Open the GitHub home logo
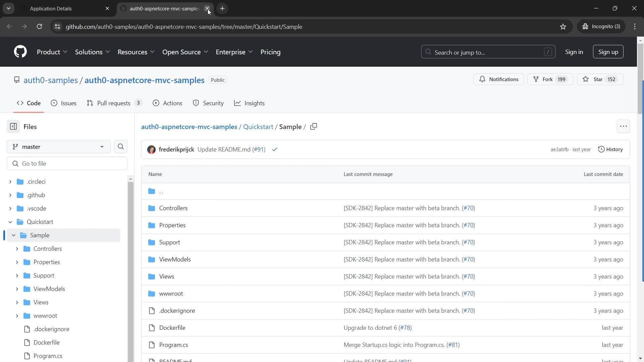The width and height of the screenshot is (644, 362). coord(20,52)
